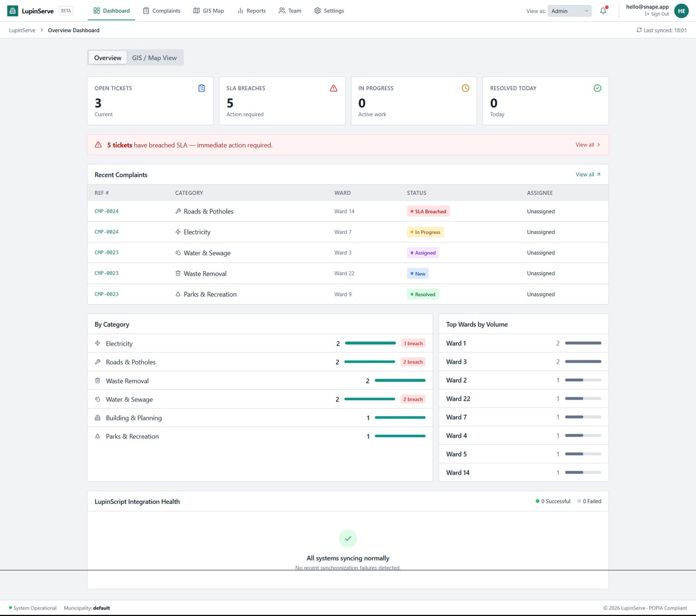Click the In Progress clock icon
The image size is (696, 616).
point(465,88)
